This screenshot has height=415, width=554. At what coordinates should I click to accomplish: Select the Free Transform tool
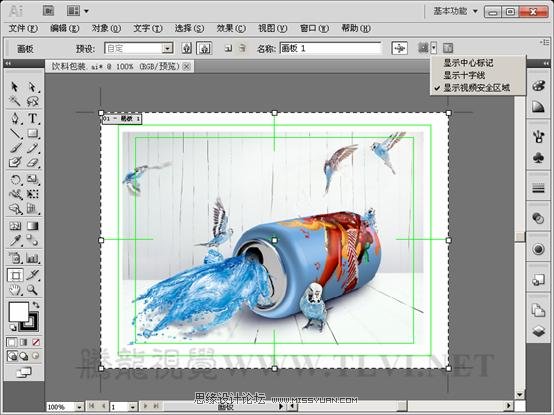coord(32,194)
